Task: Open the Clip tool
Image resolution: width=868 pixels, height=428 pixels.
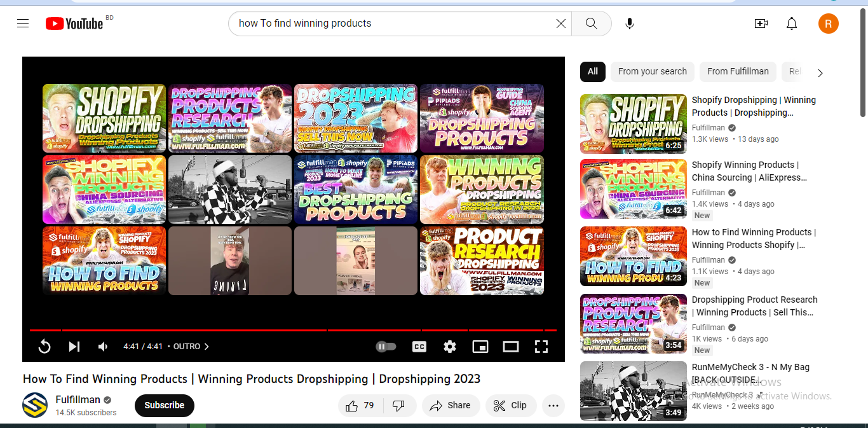Action: (x=511, y=405)
